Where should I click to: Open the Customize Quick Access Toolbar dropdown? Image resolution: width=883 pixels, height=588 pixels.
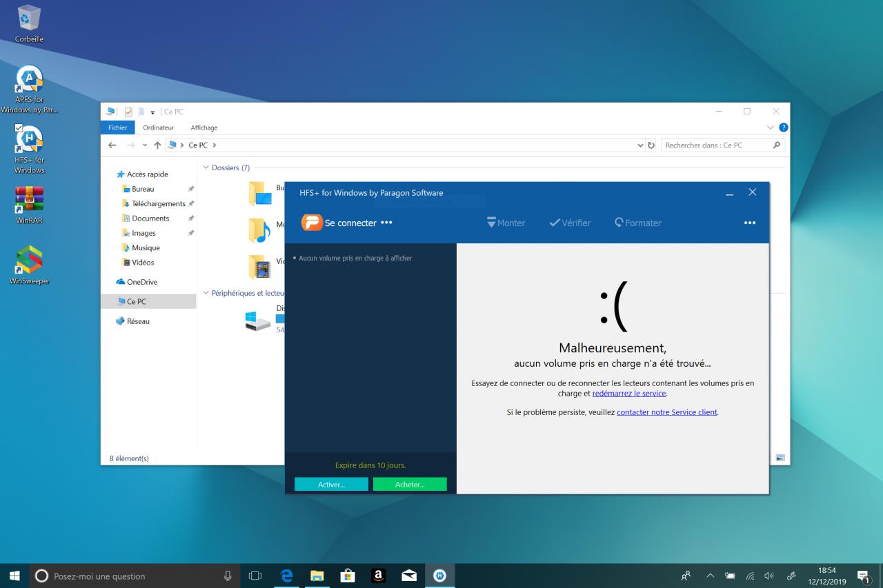(152, 112)
